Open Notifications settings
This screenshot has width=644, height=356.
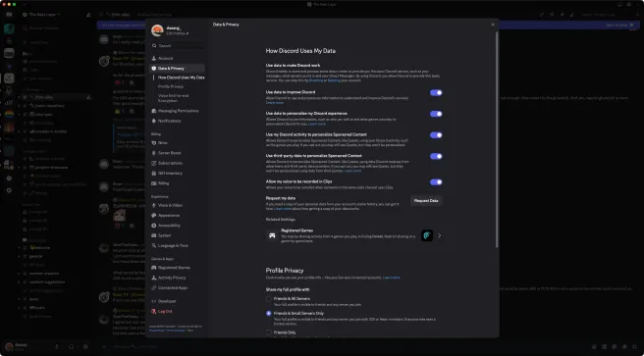(177, 121)
